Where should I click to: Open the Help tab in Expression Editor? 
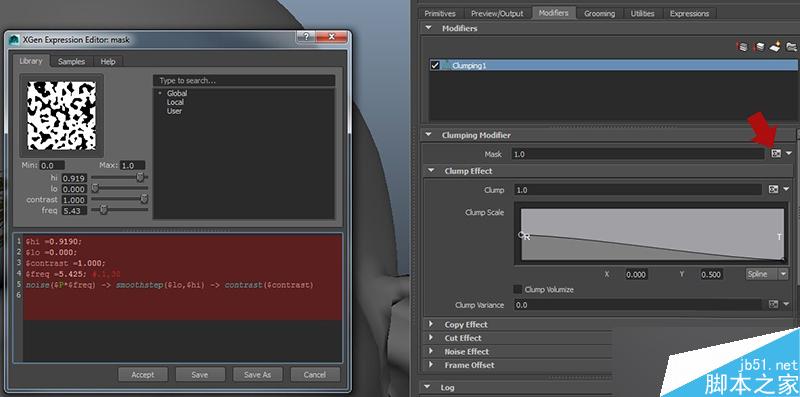(x=108, y=61)
